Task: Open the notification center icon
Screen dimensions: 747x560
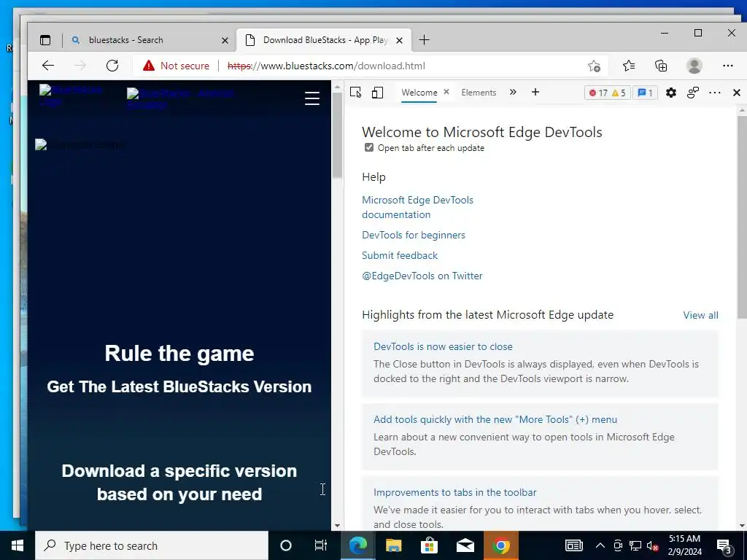Action: click(724, 546)
